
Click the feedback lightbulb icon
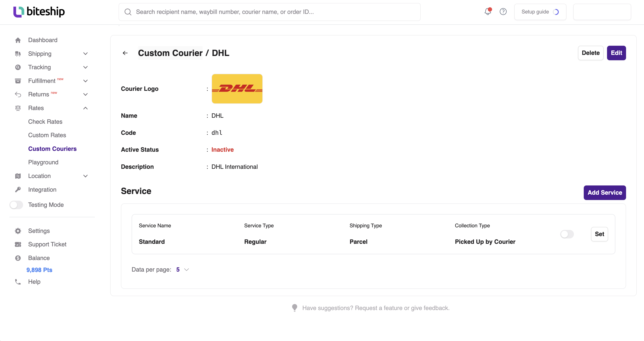point(295,308)
